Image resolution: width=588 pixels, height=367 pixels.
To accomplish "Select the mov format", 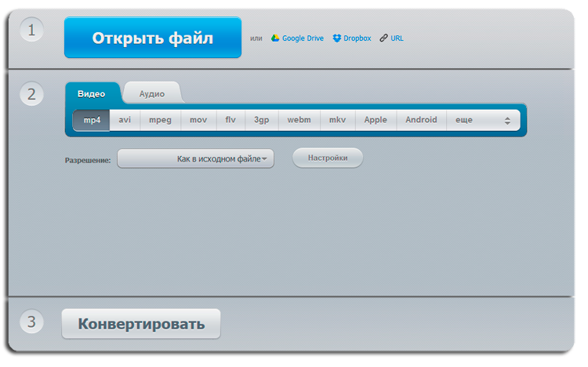I will [198, 120].
